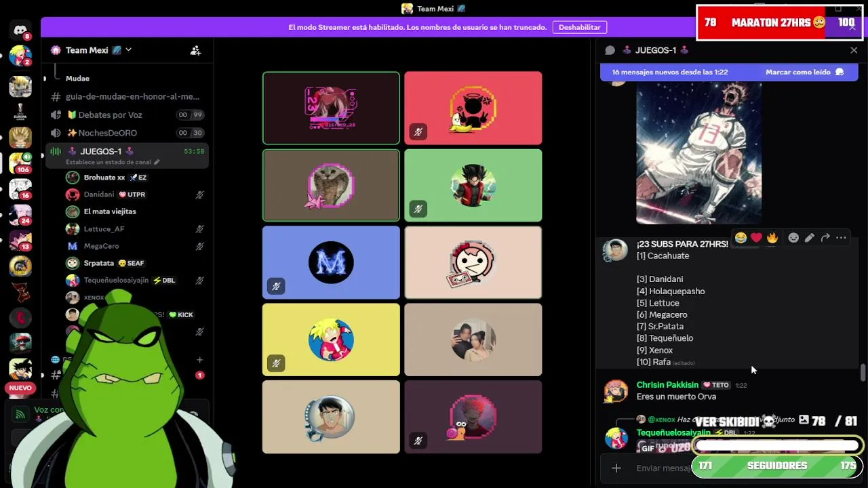Open the add reaction smiley picker
Viewport: 868px width, 488px height.
[x=793, y=238]
